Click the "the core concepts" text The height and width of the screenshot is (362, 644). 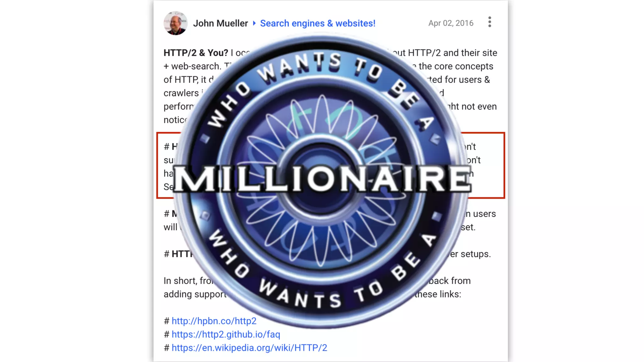point(456,66)
